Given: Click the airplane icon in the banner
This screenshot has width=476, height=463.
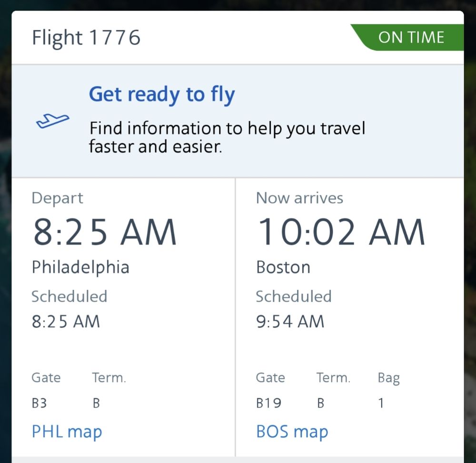Looking at the screenshot, I should [x=53, y=121].
